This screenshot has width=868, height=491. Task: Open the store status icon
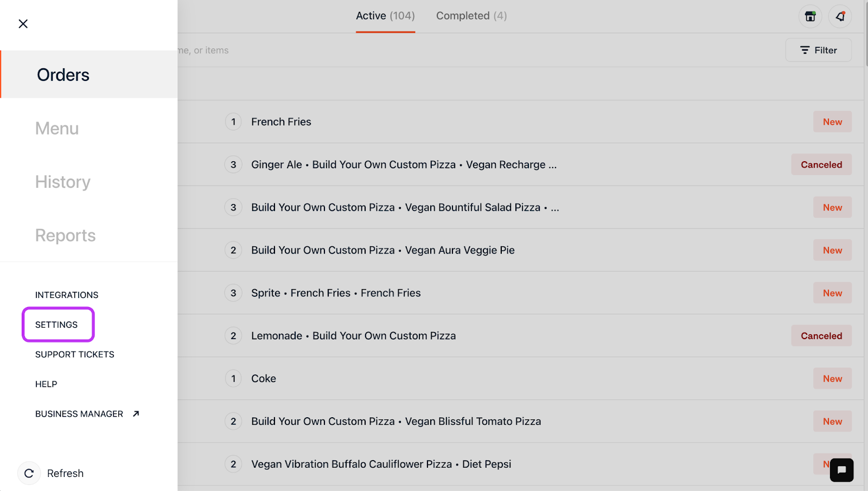pyautogui.click(x=810, y=16)
